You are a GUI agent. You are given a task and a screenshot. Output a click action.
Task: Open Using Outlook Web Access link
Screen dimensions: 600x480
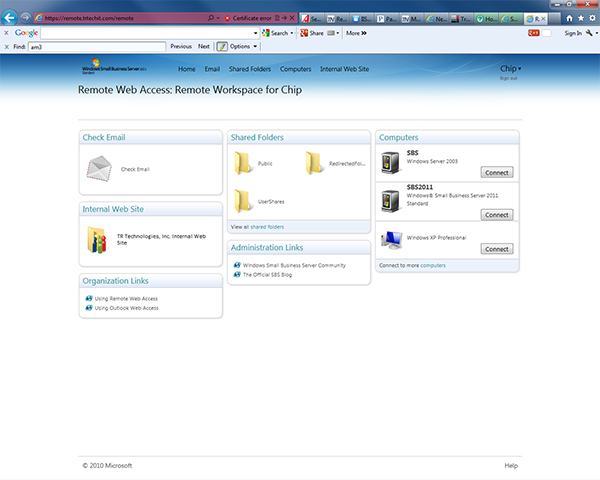pos(125,308)
